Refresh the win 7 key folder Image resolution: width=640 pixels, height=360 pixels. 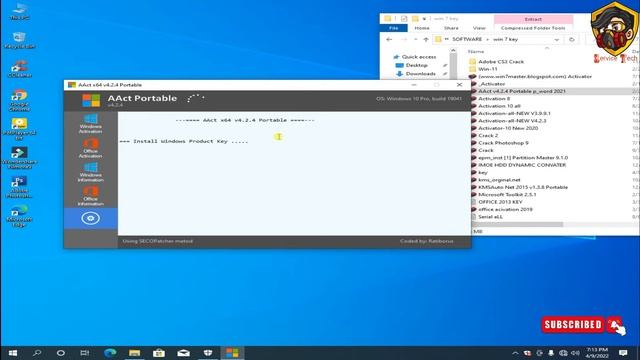571,39
